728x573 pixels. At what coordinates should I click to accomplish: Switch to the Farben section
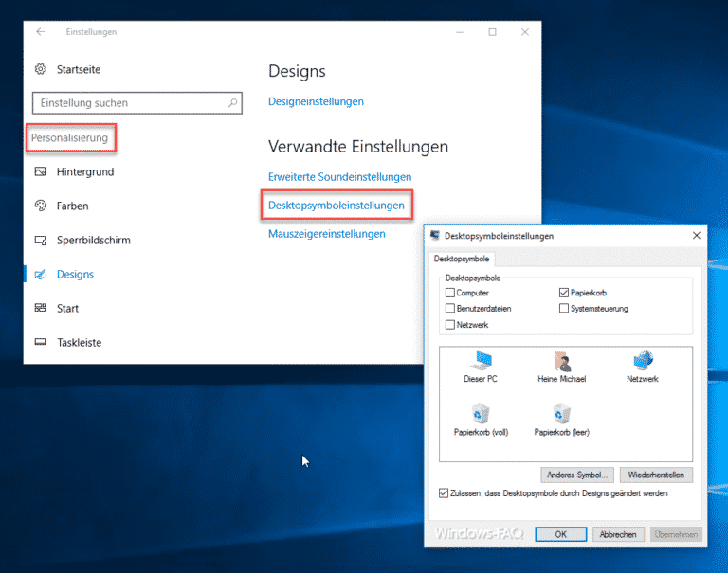(x=72, y=206)
